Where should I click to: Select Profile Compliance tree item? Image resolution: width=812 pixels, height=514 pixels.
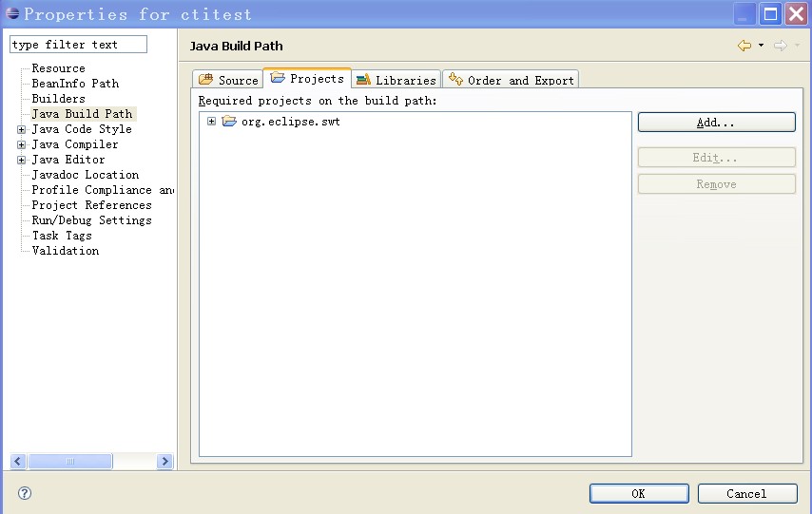pyautogui.click(x=103, y=190)
